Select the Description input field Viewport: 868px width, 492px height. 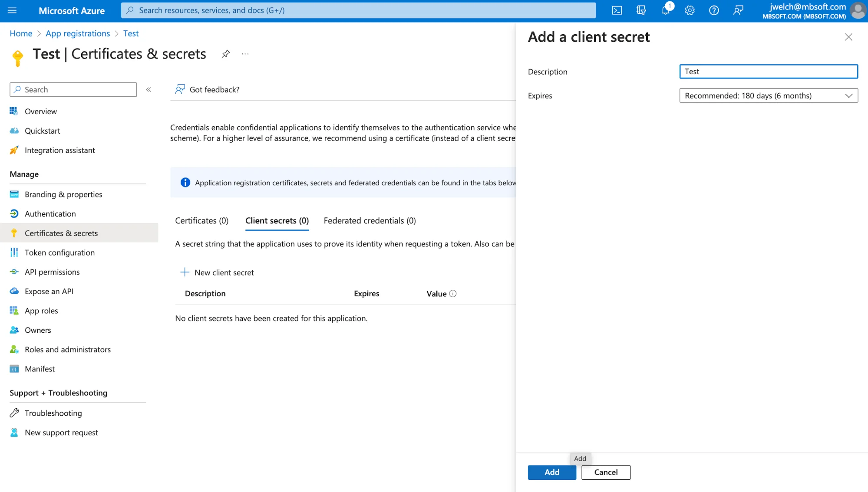[769, 72]
